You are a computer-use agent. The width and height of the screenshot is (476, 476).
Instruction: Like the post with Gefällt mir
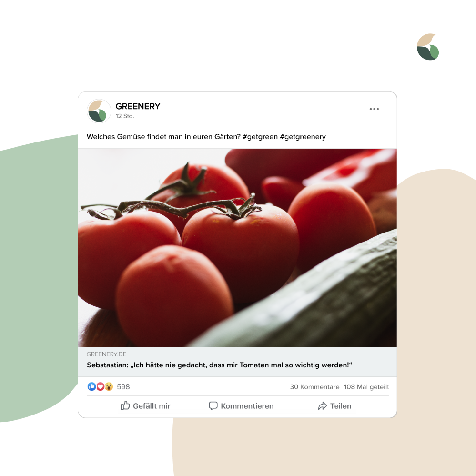[x=145, y=406]
